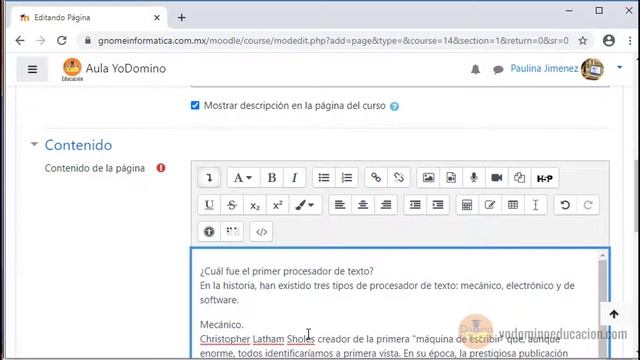Open a new browser tab
640x360 pixels.
pyautogui.click(x=182, y=18)
